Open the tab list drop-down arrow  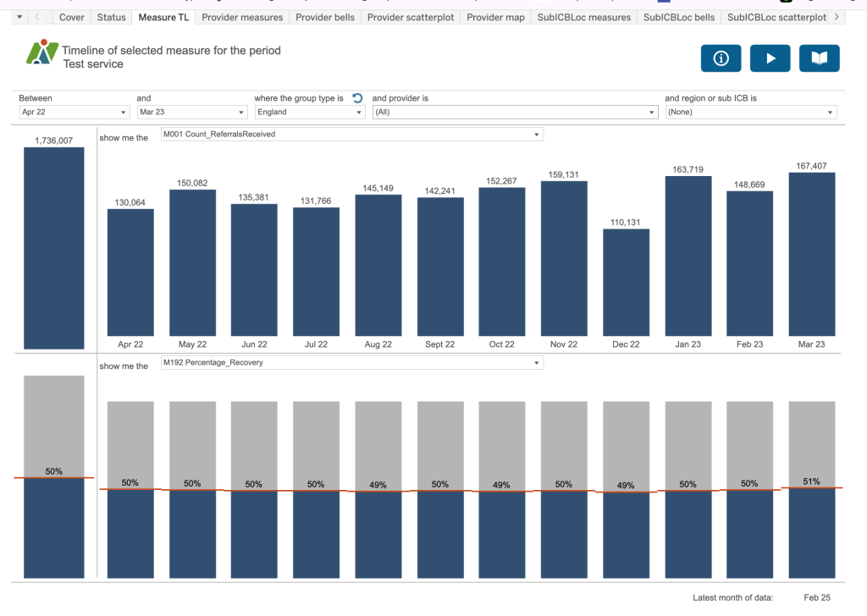click(20, 17)
